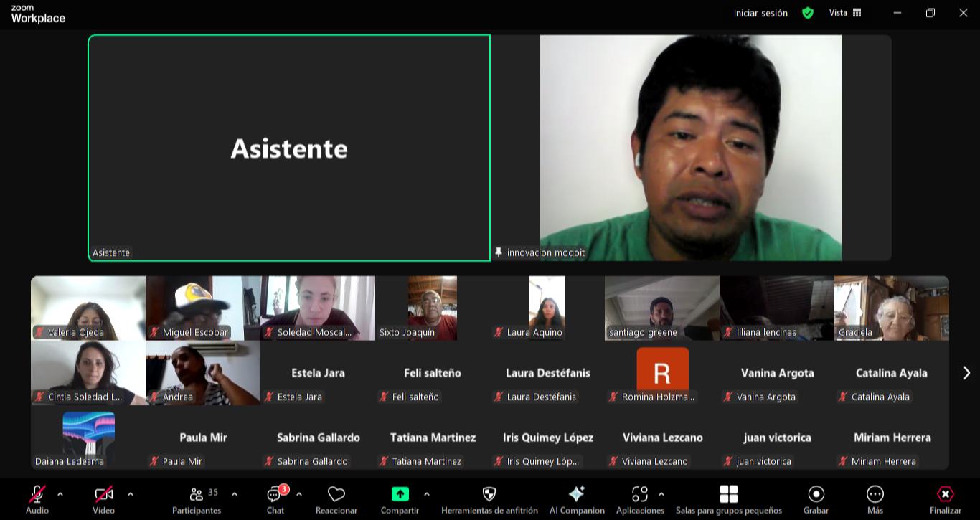Viewport: 980px width, 520px height.
Task: Show next page of participant thumbnails
Action: [966, 373]
